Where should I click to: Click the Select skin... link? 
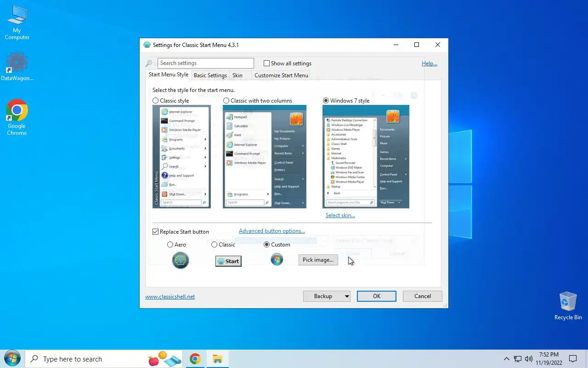point(340,215)
